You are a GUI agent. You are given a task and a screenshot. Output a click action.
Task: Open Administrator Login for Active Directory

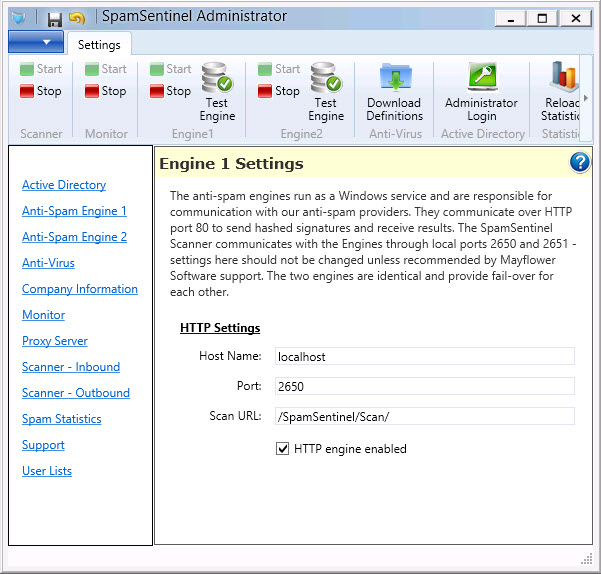pos(482,92)
